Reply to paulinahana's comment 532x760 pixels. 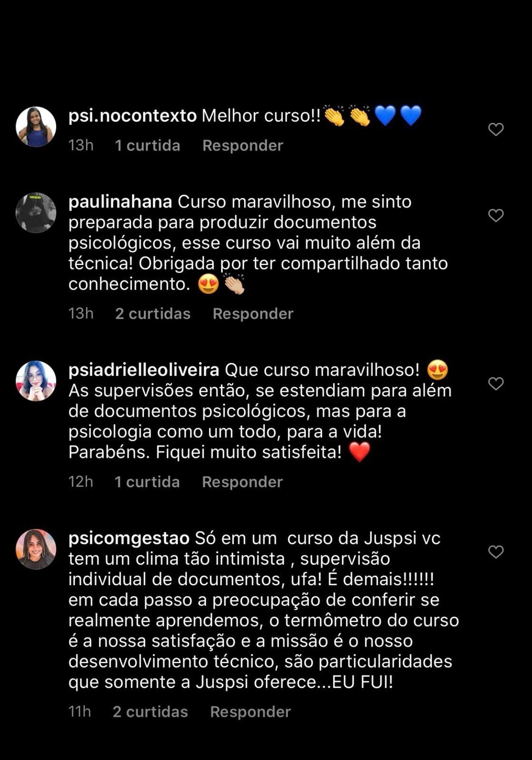(253, 313)
